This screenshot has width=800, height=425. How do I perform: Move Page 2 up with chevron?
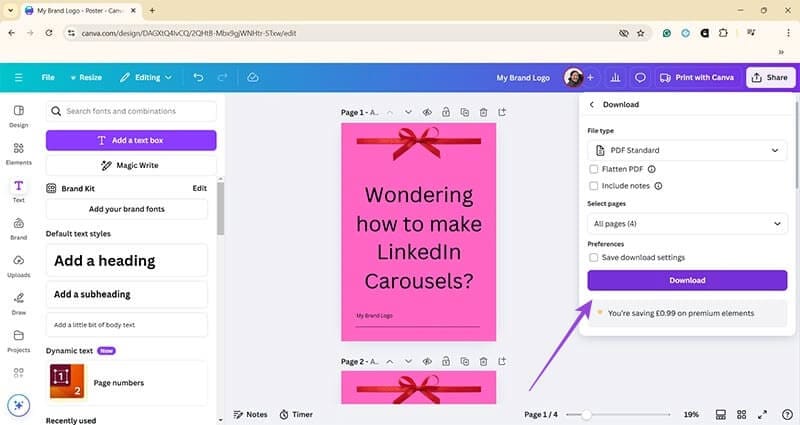coord(390,361)
